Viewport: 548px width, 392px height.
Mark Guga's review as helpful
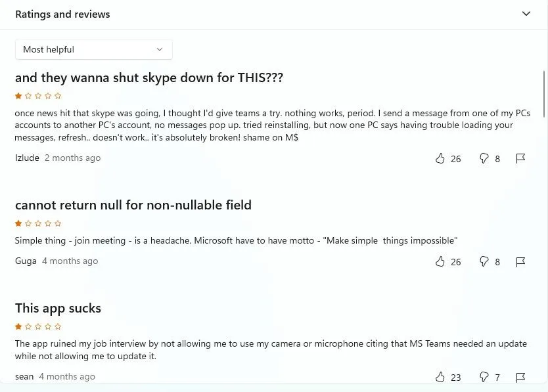(440, 261)
